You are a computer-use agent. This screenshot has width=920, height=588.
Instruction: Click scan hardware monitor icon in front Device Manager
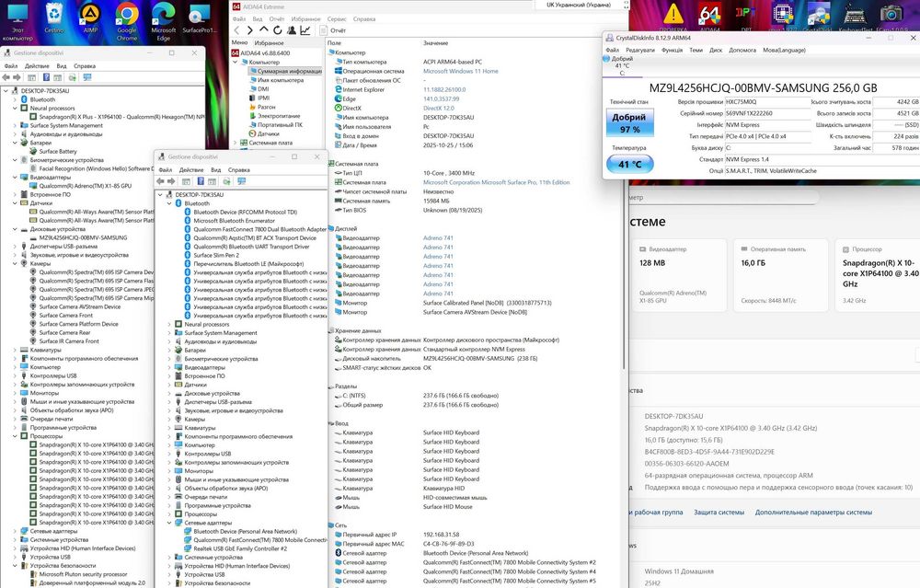pos(242,181)
